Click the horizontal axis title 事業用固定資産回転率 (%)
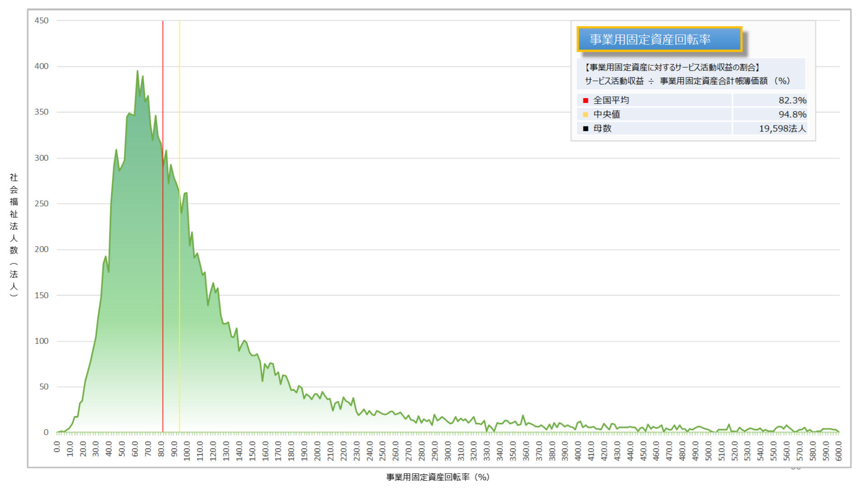Image resolution: width=868 pixels, height=488 pixels. tap(437, 477)
